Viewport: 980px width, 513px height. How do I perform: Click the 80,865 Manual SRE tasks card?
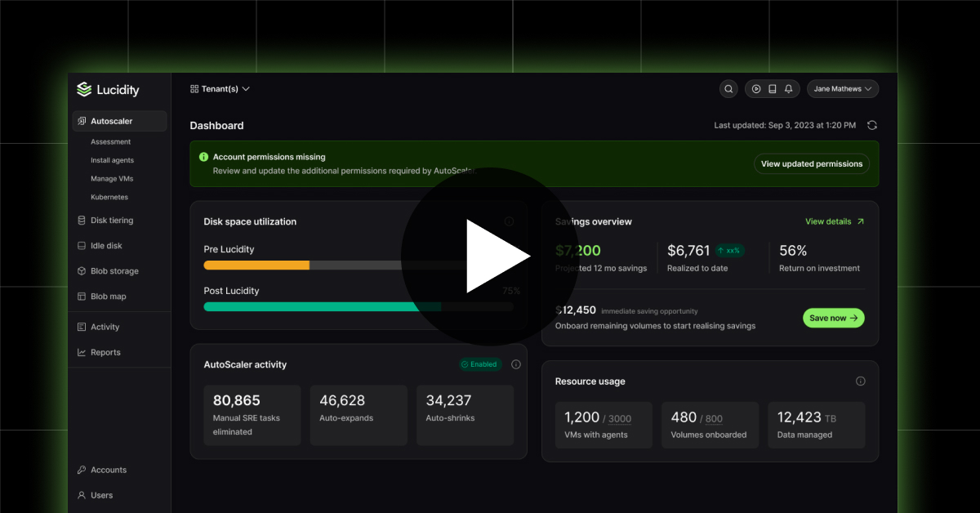(252, 416)
